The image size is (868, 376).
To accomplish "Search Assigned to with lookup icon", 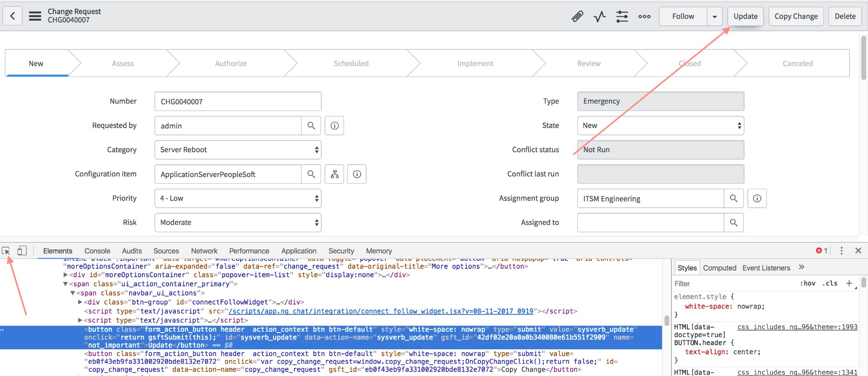I will [x=734, y=223].
